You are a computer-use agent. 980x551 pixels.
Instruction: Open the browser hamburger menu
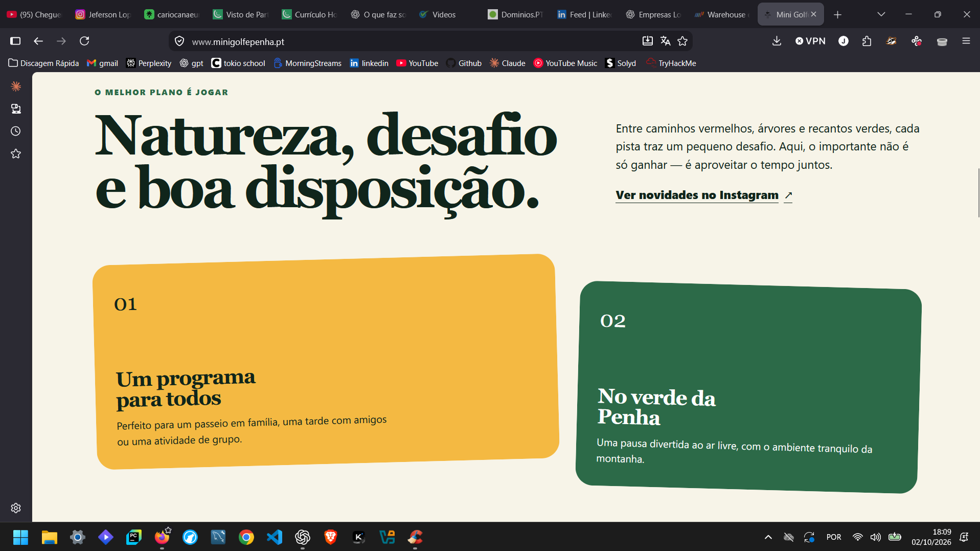[x=966, y=41]
